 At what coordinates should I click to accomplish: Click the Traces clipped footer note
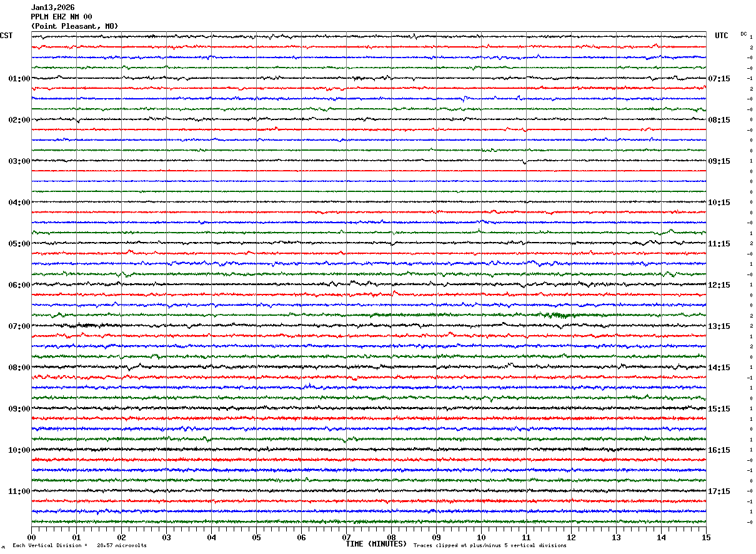[x=490, y=545]
